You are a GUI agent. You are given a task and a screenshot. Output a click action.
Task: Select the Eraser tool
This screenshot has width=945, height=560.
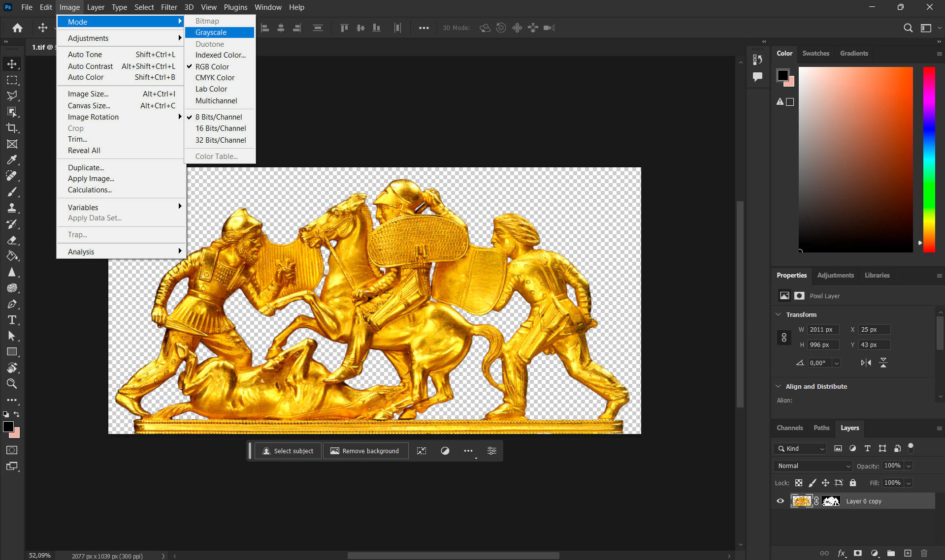[12, 240]
